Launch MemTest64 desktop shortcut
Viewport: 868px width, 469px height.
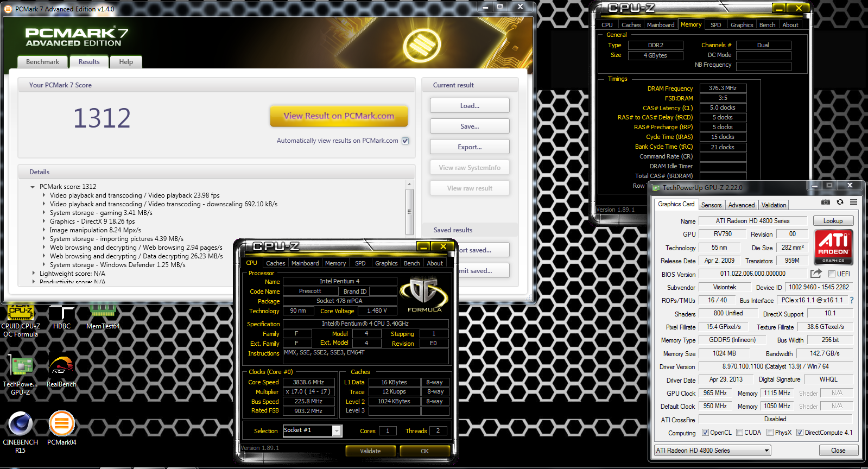click(x=103, y=317)
